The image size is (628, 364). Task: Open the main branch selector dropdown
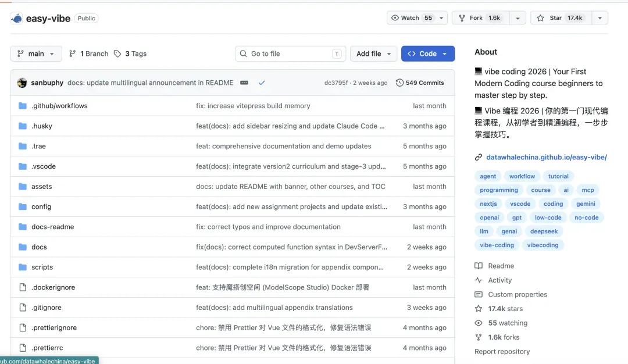point(36,53)
